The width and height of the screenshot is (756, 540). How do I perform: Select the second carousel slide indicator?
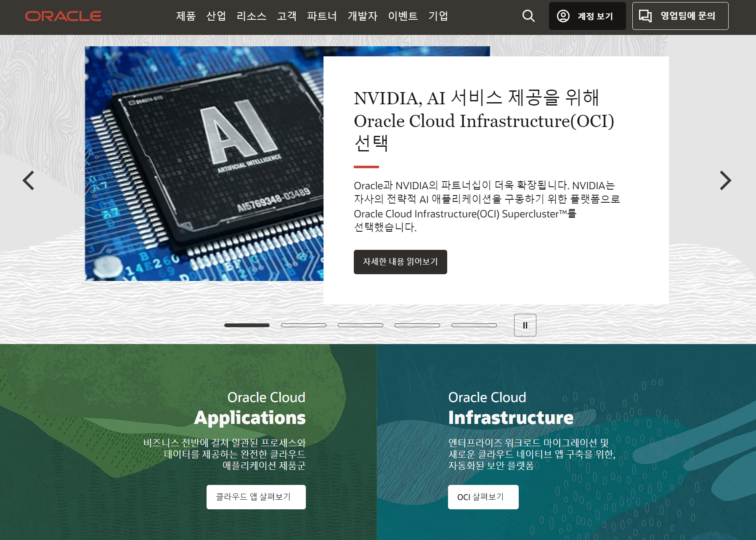click(x=304, y=325)
